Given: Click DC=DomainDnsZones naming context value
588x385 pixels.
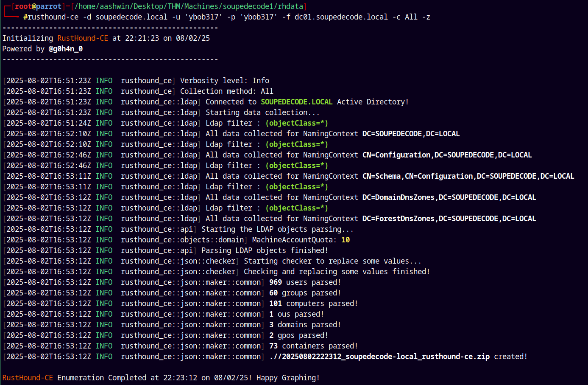Looking at the screenshot, I should click(x=449, y=197).
